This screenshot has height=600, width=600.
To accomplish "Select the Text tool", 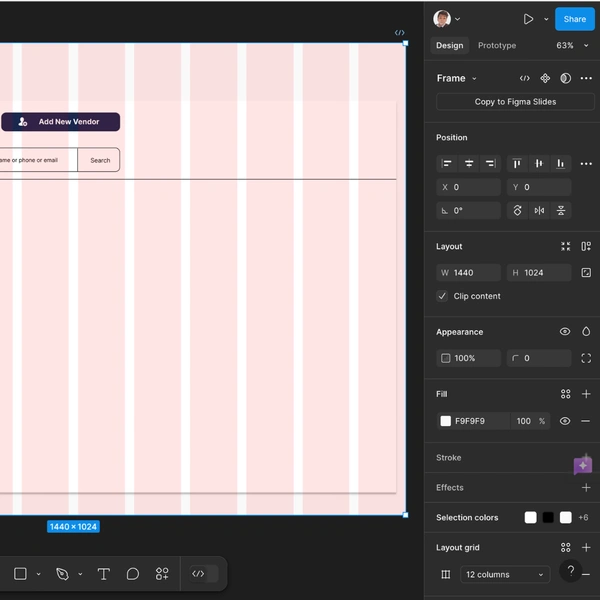I will coord(103,574).
